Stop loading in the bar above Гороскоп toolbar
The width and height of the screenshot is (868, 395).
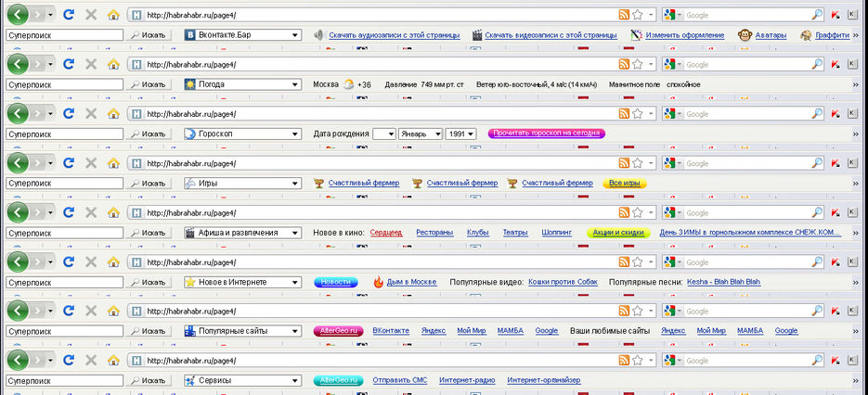click(x=91, y=113)
